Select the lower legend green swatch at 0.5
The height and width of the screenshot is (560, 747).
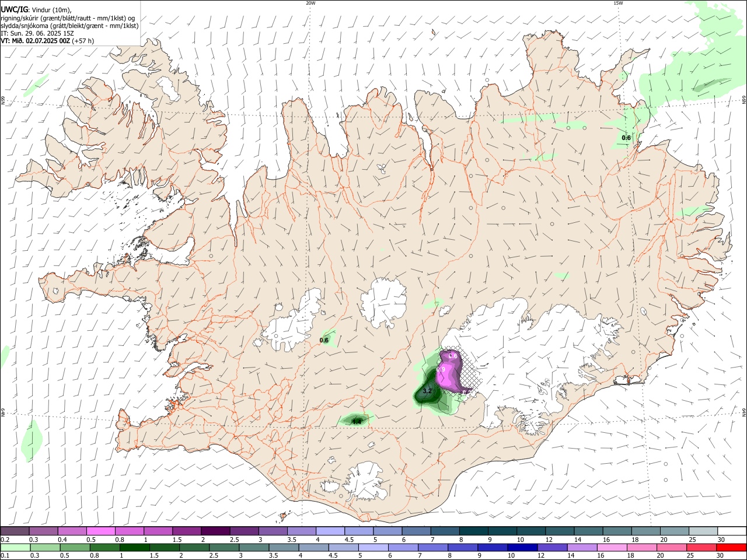tap(75, 548)
